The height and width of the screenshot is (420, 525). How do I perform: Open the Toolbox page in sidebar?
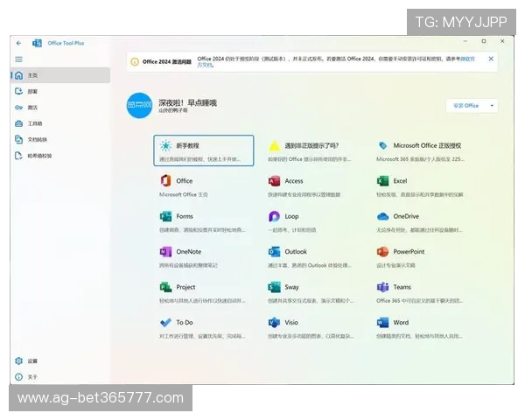click(x=60, y=123)
